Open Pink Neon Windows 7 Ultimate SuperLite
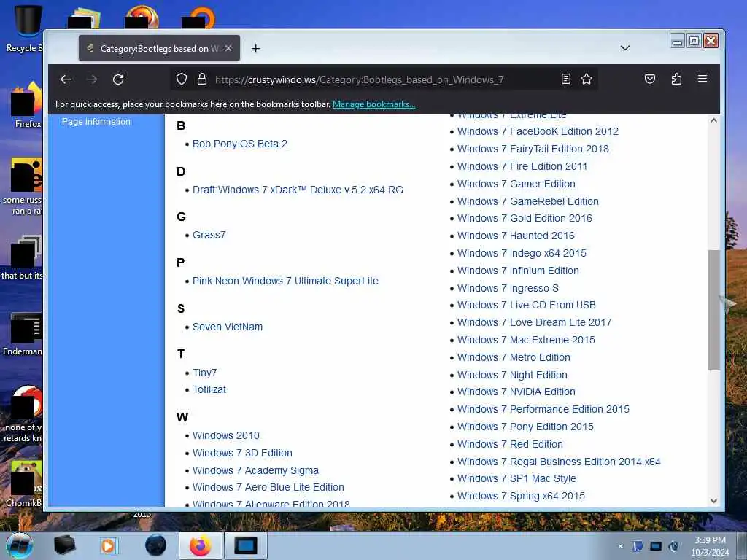This screenshot has height=560, width=747. 285,281
